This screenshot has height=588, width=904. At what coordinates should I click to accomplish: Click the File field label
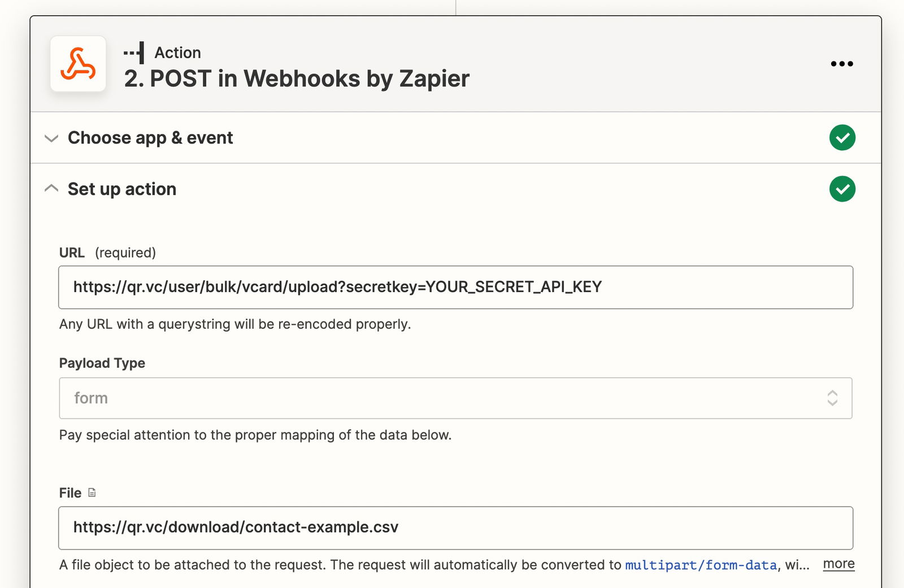(x=70, y=493)
